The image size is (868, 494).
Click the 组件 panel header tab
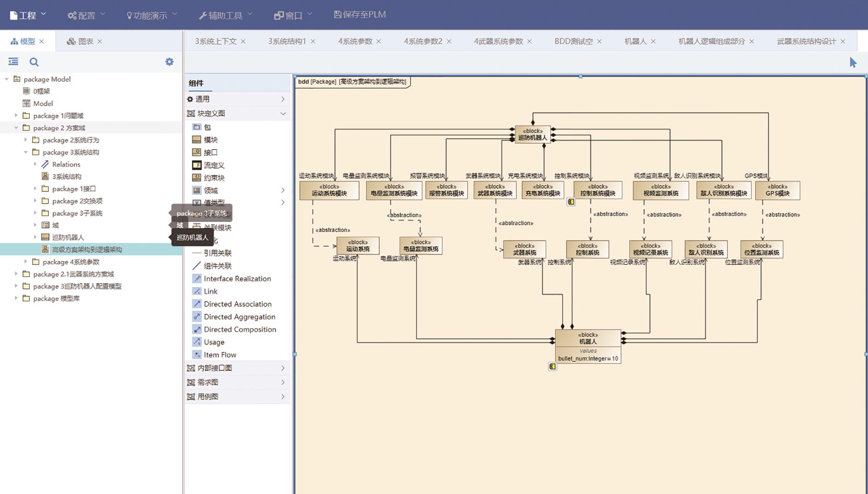(196, 83)
